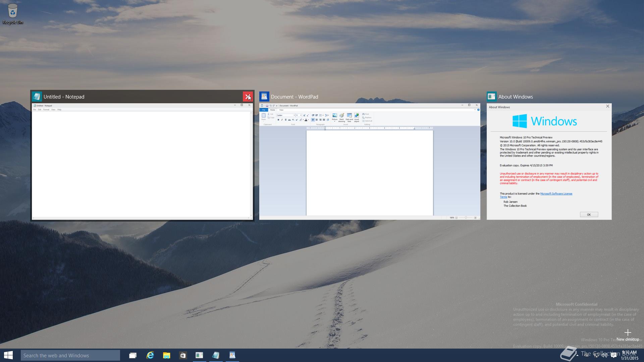Click the Search the web and Windows box
This screenshot has width=644, height=362.
tap(70, 355)
